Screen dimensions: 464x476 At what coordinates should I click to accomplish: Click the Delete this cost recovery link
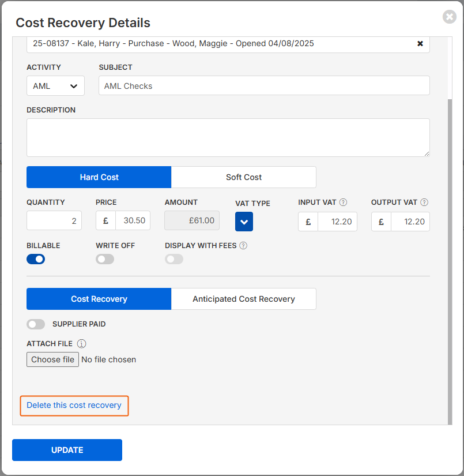[74, 406]
